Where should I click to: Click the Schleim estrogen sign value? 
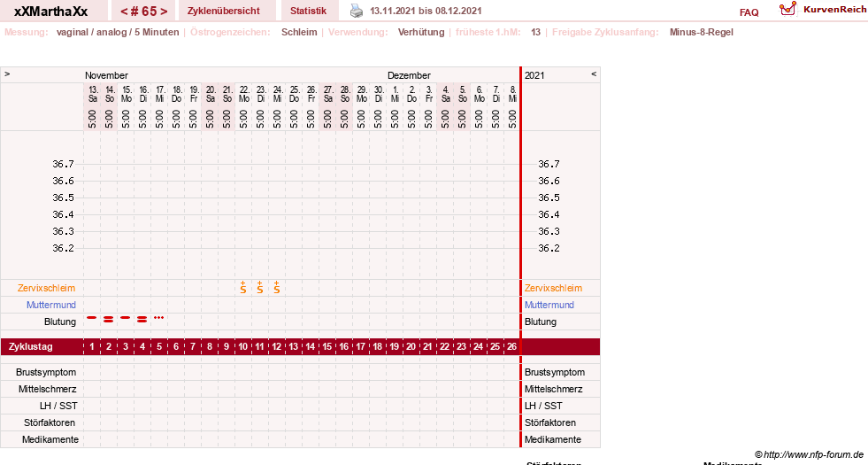click(299, 32)
